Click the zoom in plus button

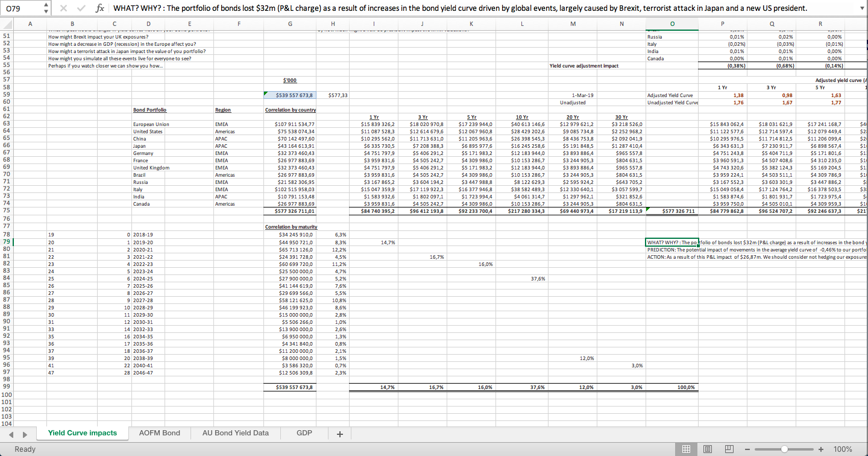pos(821,449)
